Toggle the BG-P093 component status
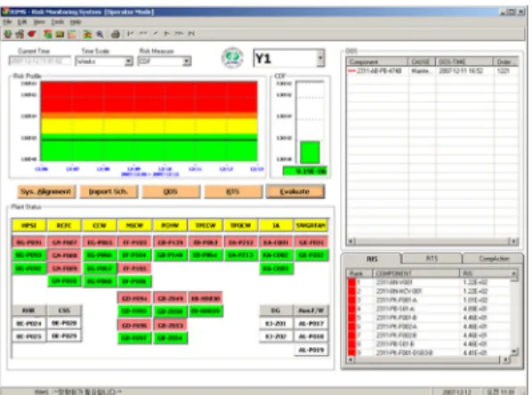Viewport: 532px width, 395px height. pyautogui.click(x=29, y=255)
